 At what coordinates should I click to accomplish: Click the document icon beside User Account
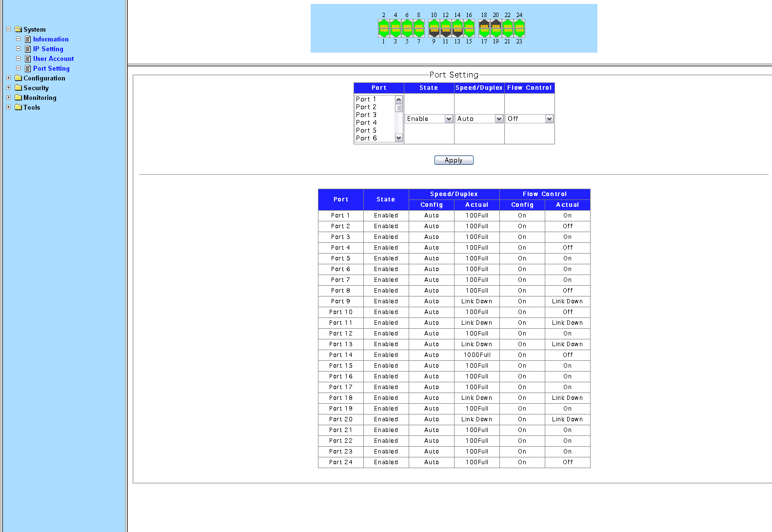[28, 59]
